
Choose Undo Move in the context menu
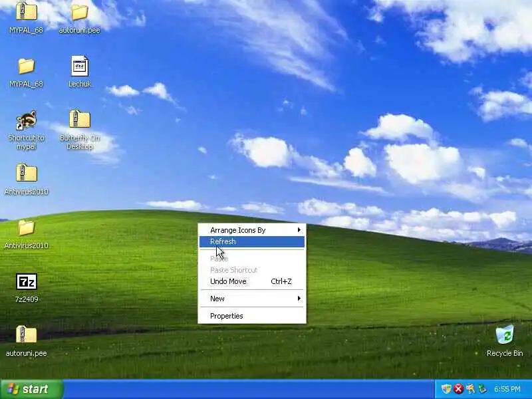point(252,281)
